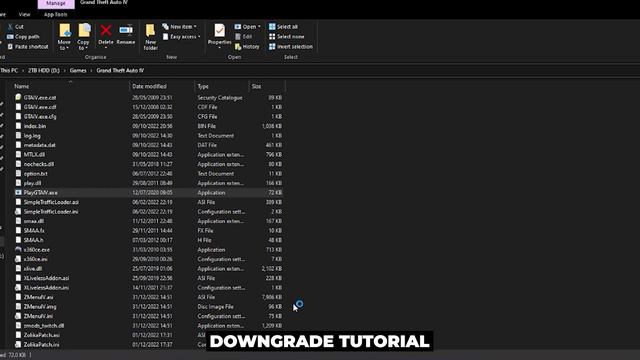Select the PlayGTAIV.exe application icon
This screenshot has height=360, width=640.
click(18, 192)
